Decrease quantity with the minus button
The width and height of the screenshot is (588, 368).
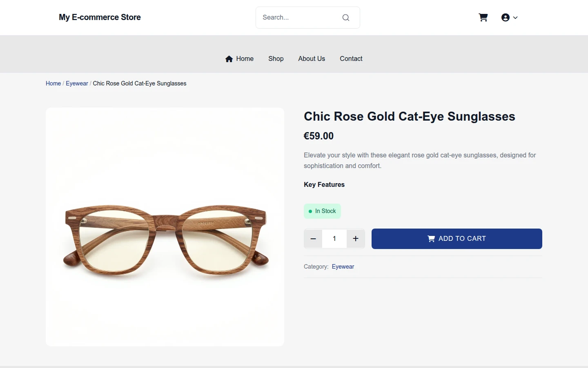click(x=313, y=239)
